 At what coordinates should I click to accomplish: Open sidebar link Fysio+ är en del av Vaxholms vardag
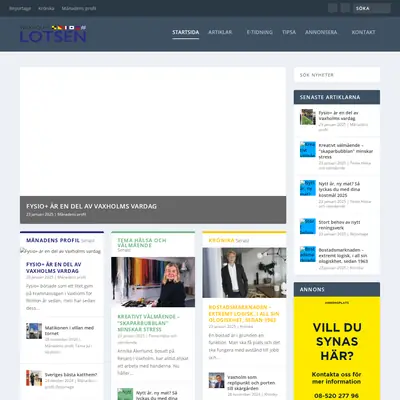(338, 115)
